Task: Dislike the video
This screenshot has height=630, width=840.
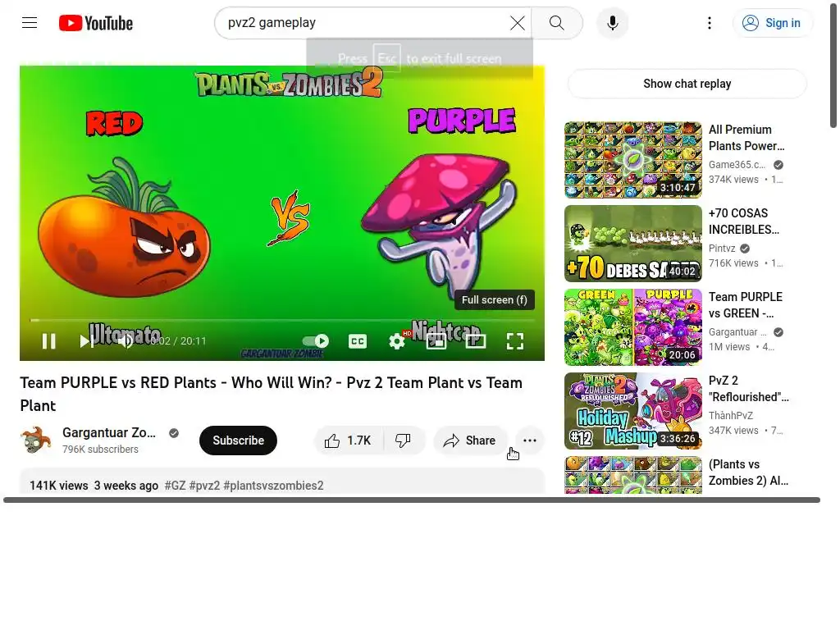Action: tap(404, 441)
